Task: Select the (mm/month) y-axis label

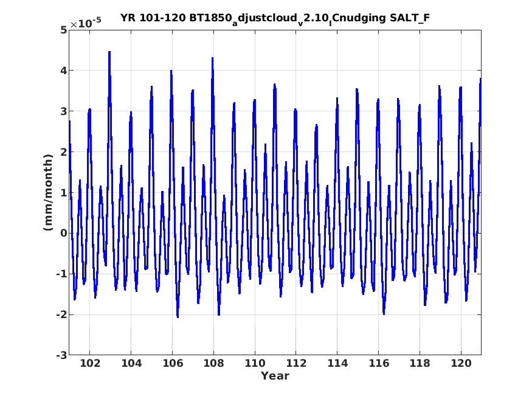Action: (49, 192)
